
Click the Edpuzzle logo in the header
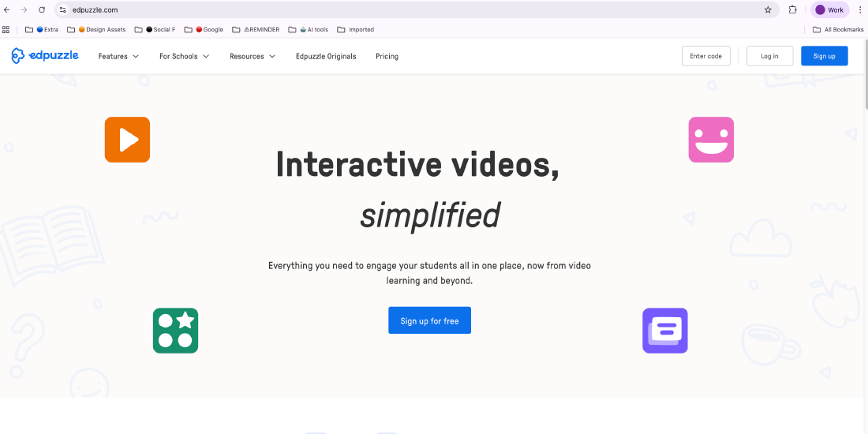point(45,56)
